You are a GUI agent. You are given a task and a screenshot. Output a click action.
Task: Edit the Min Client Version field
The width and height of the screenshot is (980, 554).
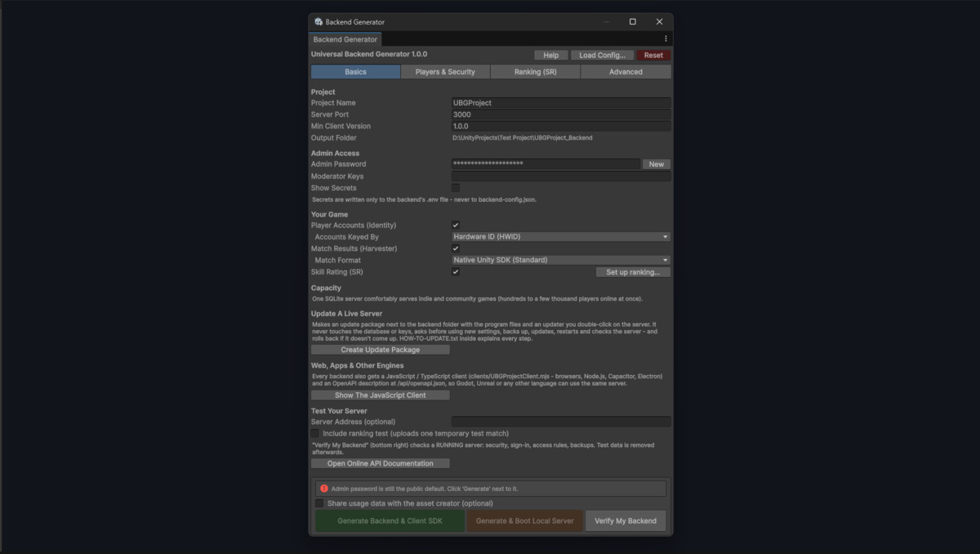561,126
